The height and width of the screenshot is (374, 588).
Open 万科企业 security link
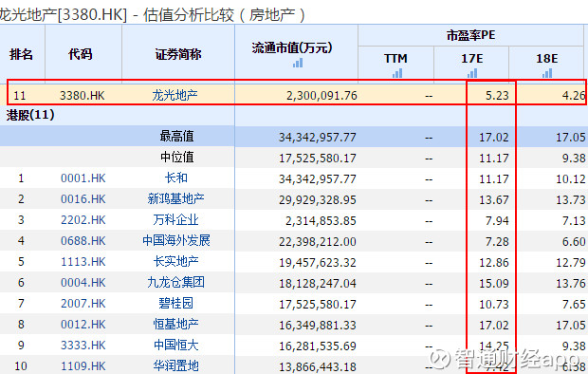[175, 219]
